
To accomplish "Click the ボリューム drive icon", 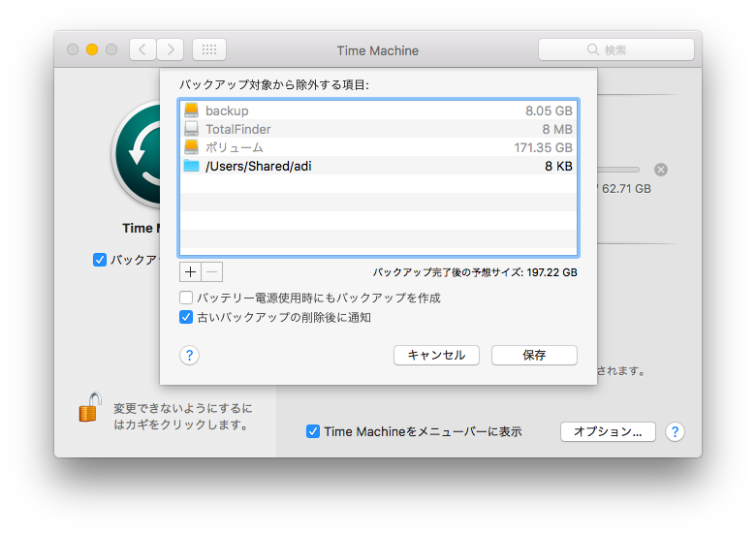I will (x=191, y=147).
